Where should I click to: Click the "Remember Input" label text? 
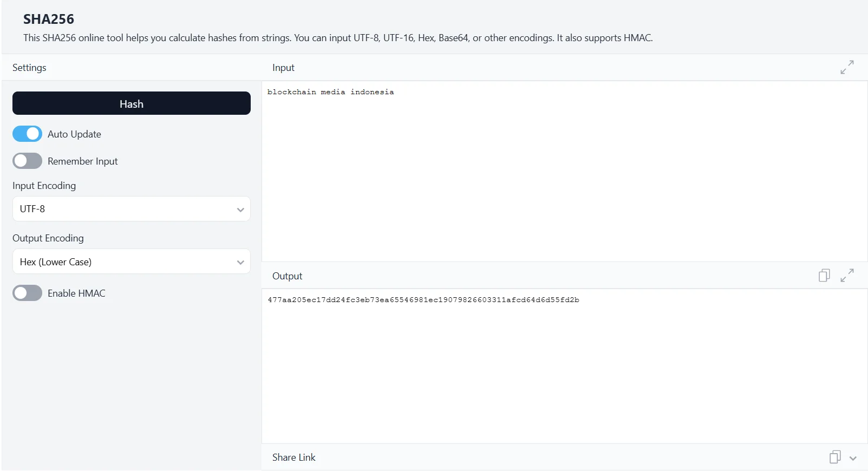click(x=82, y=161)
